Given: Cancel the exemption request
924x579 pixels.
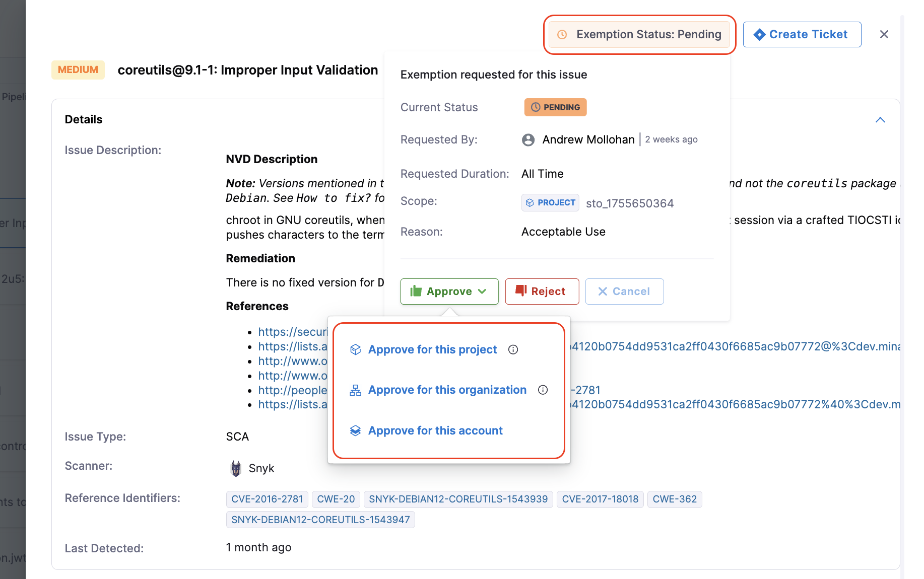Looking at the screenshot, I should tap(624, 292).
